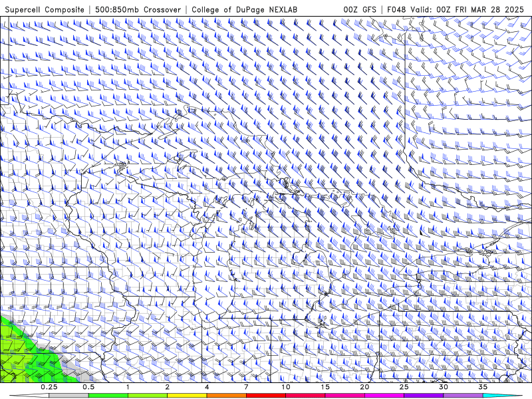
Task: Click the '35' legend value
Action: pos(483,387)
